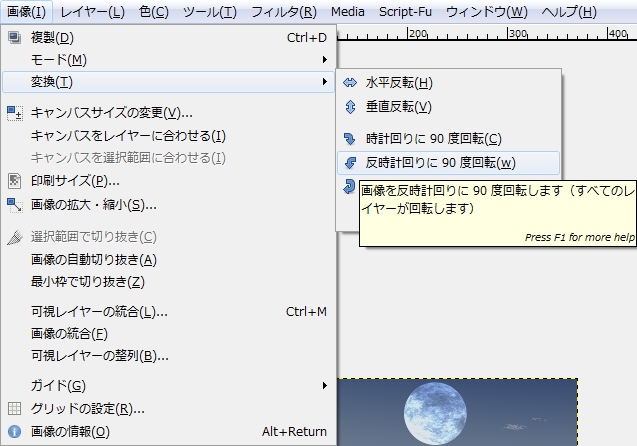
Task: Select グリッドの設定(R)... entry
Action: (x=168, y=408)
